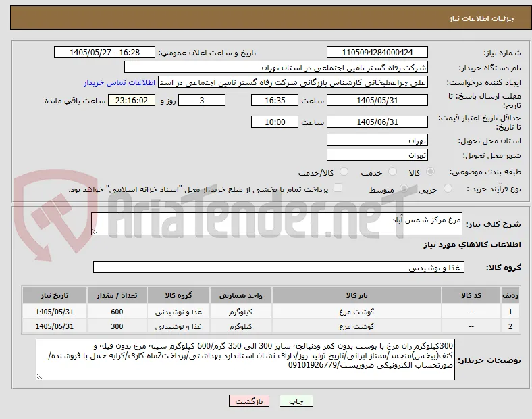Click the remaining days field showing 3
This screenshot has height=419, width=532.
(202, 101)
